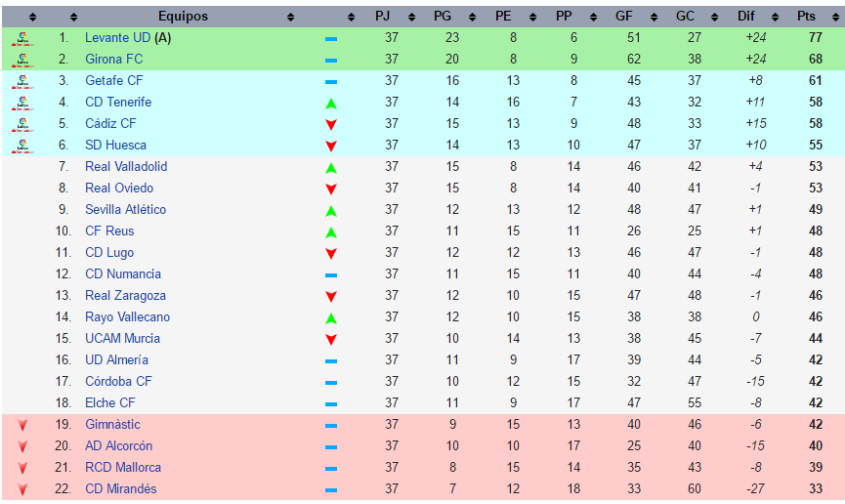Image resolution: width=845 pixels, height=504 pixels.
Task: Open the Getafe CF team link
Action: (114, 81)
